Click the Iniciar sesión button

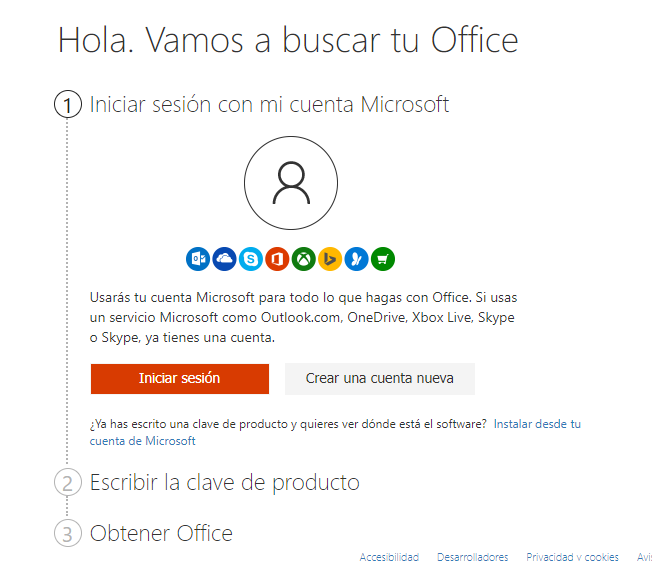click(x=180, y=378)
